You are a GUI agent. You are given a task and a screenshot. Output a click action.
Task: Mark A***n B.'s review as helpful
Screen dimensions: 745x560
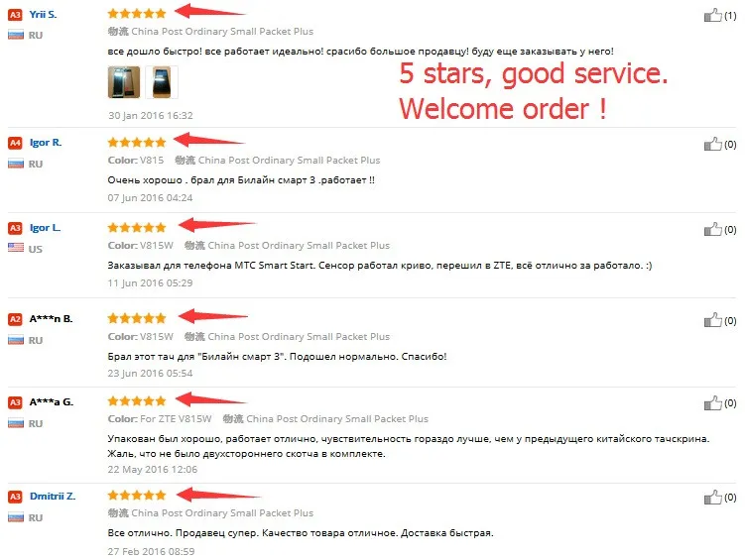click(x=712, y=320)
